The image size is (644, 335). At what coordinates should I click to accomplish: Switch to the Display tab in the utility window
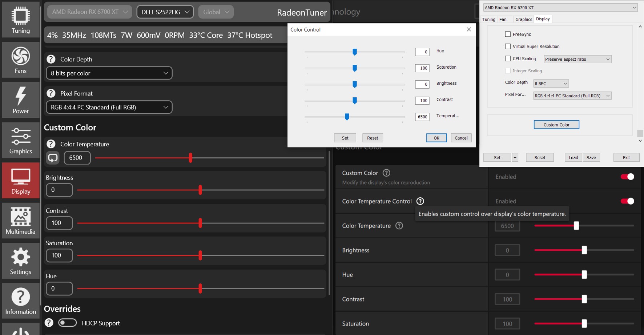543,19
